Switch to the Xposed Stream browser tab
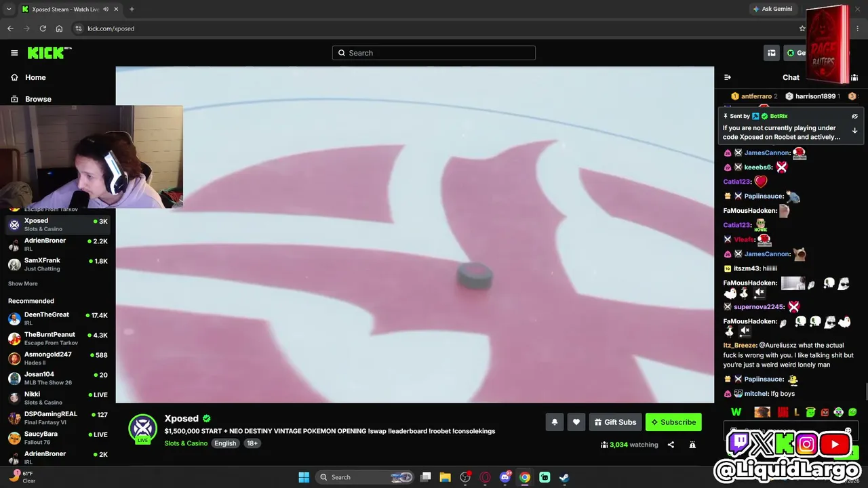 tap(70, 9)
